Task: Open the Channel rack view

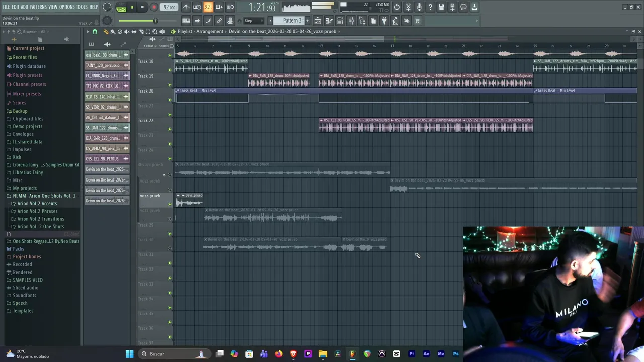Action: click(340, 21)
